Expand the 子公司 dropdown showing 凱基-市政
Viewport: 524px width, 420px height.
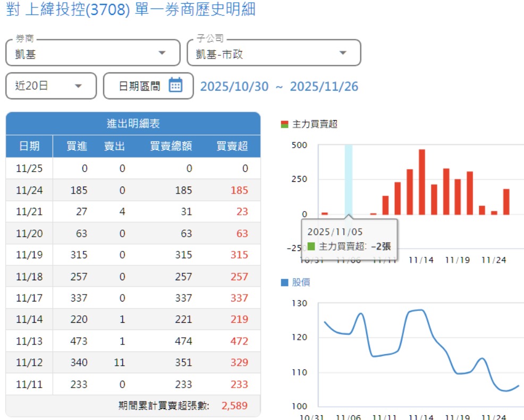point(274,53)
